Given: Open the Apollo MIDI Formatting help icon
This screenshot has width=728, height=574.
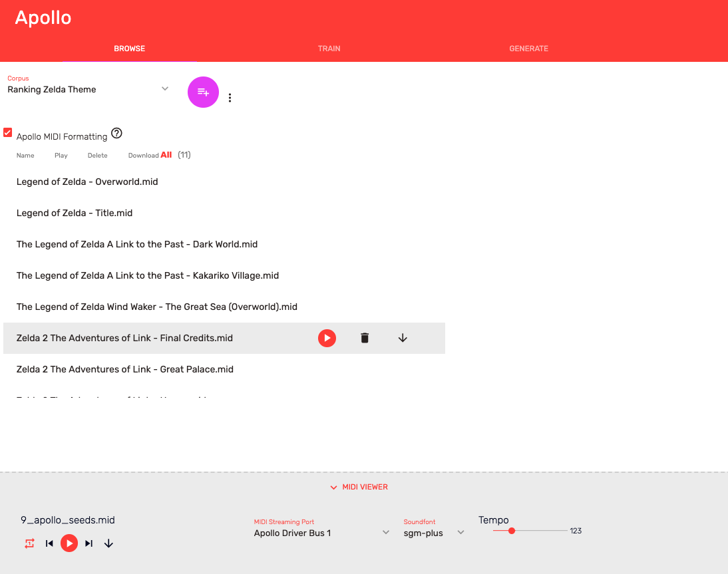Looking at the screenshot, I should pyautogui.click(x=116, y=133).
